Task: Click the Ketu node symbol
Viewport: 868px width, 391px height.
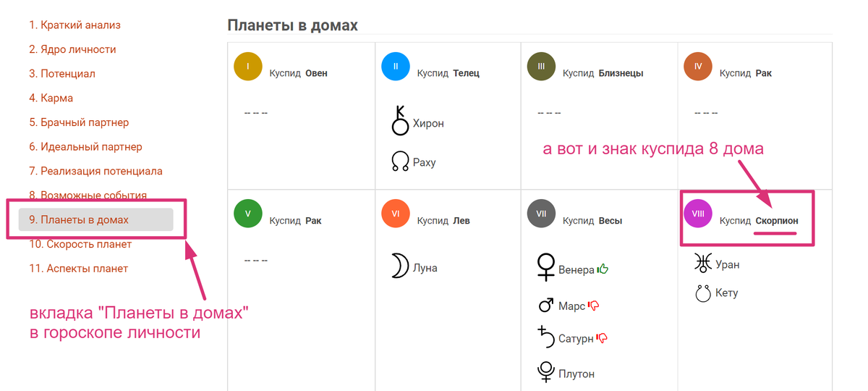Action: (702, 293)
